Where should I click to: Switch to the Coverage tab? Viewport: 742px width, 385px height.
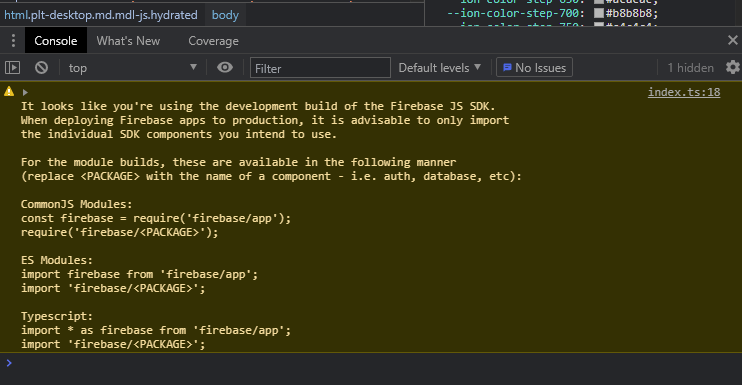coord(213,41)
